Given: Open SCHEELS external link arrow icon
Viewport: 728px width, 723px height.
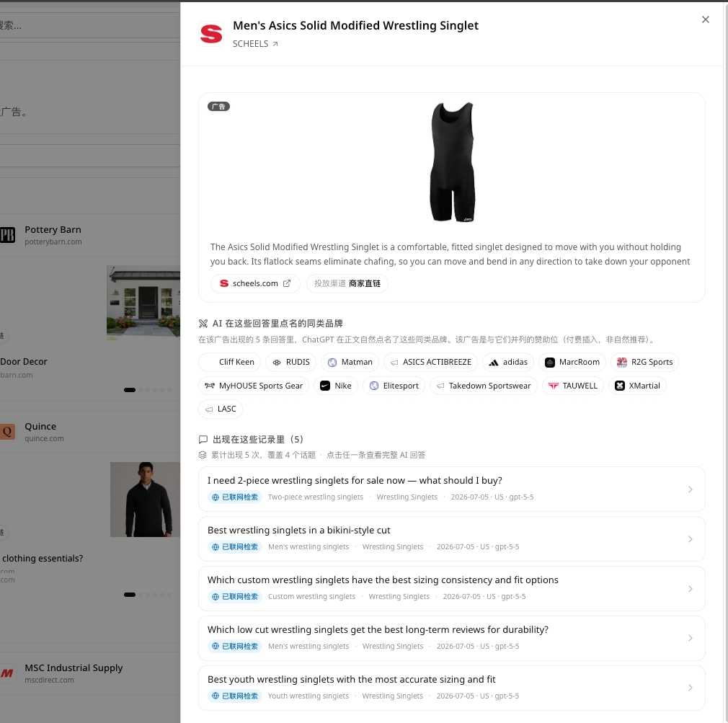Looking at the screenshot, I should [x=275, y=44].
